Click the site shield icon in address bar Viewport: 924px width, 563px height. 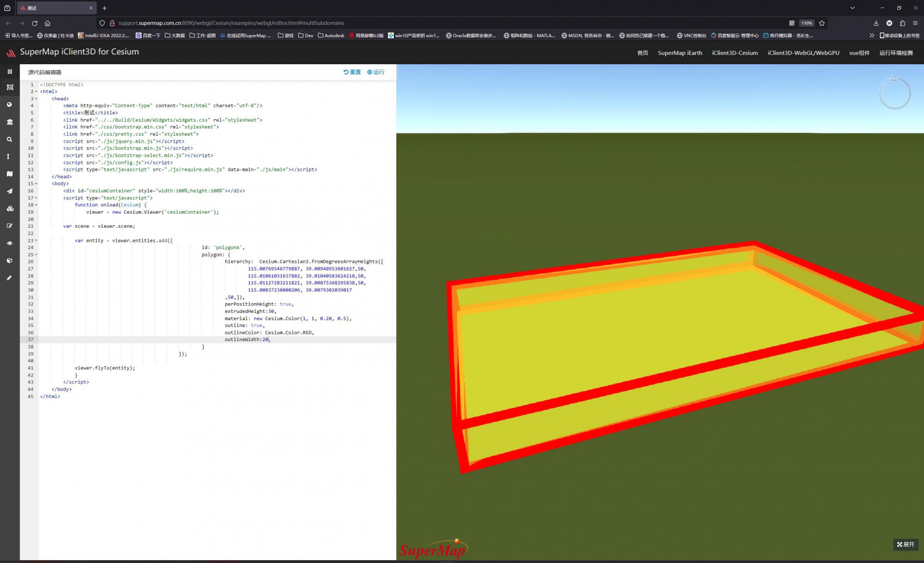click(x=102, y=23)
